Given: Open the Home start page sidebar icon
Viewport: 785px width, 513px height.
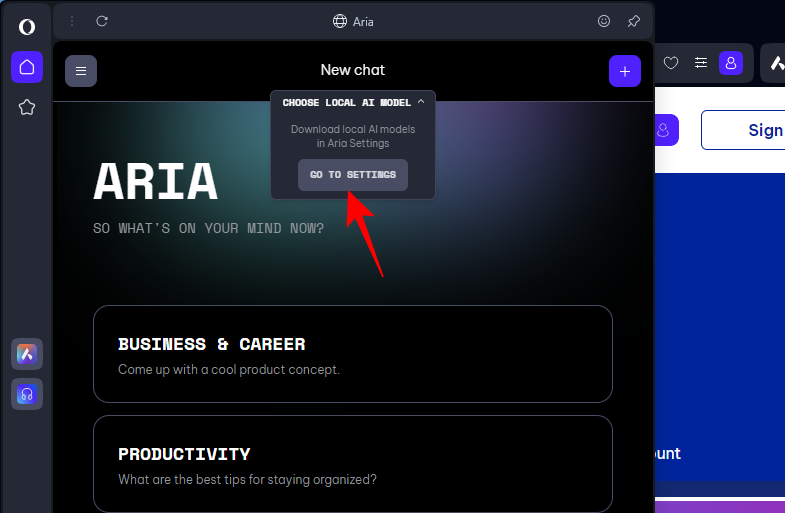Looking at the screenshot, I should click(27, 67).
